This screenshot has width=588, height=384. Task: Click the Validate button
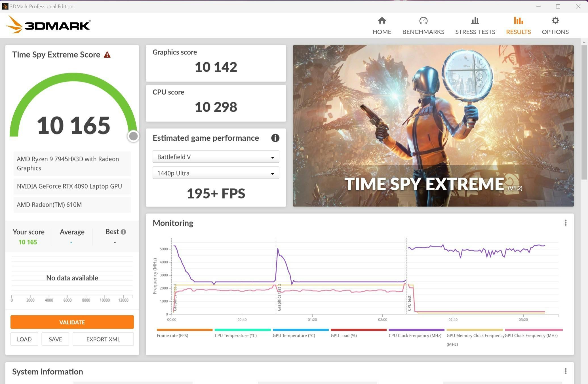click(72, 322)
